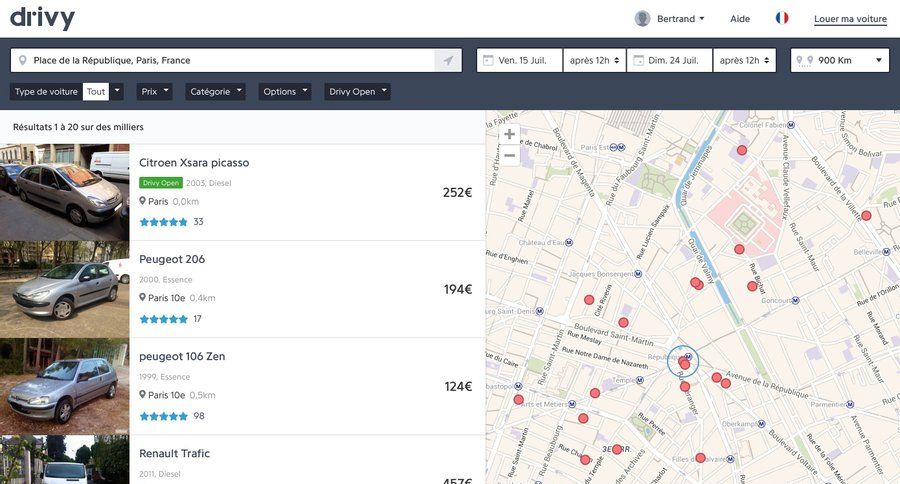Click the 2000, Essence details text
The width and height of the screenshot is (900, 484).
(165, 280)
